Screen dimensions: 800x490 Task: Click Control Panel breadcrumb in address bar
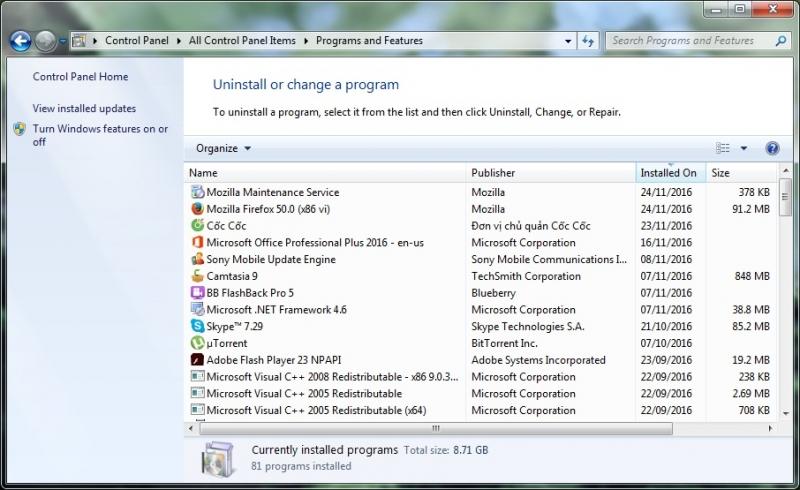click(x=136, y=40)
